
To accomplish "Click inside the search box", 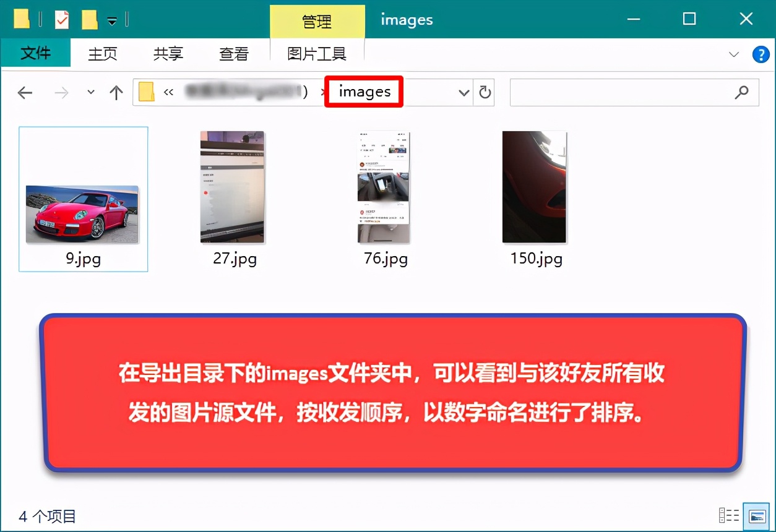I will (619, 92).
